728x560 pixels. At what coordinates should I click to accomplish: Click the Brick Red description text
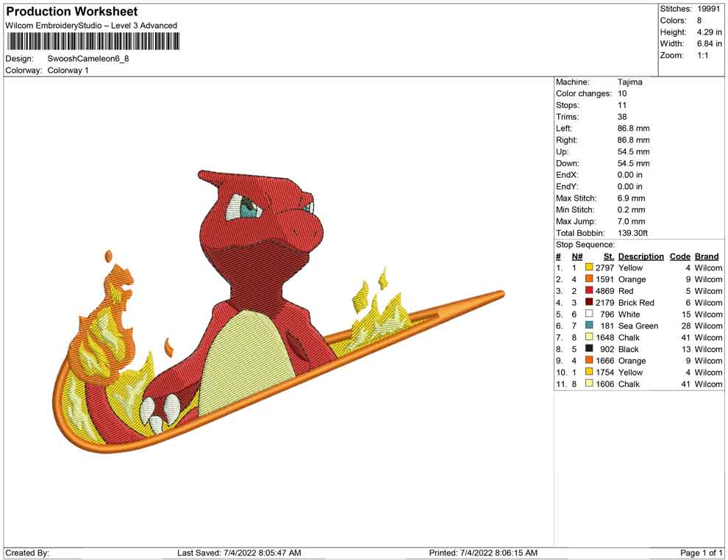[636, 303]
